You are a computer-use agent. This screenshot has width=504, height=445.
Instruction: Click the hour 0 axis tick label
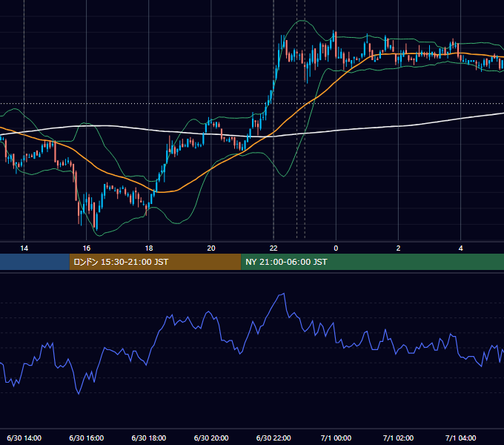point(336,248)
